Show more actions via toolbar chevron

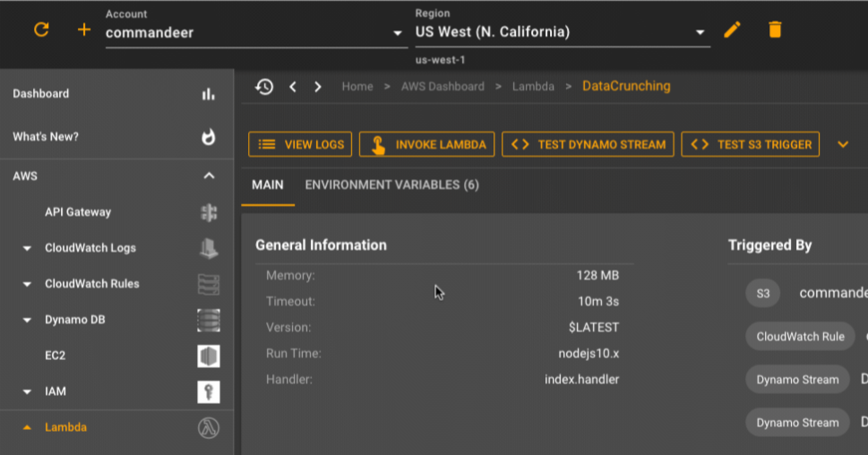(x=843, y=144)
